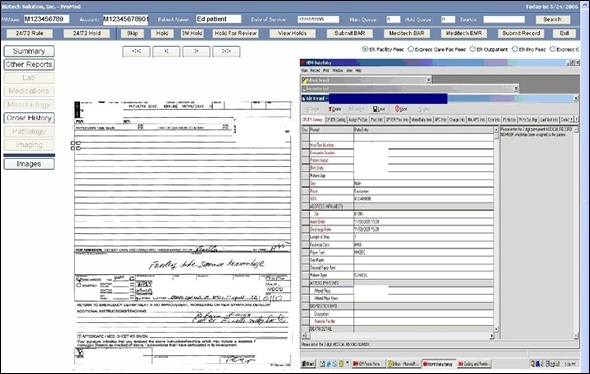This screenshot has width=590, height=374.
Task: Click the Hold For Review button
Action: click(x=236, y=33)
